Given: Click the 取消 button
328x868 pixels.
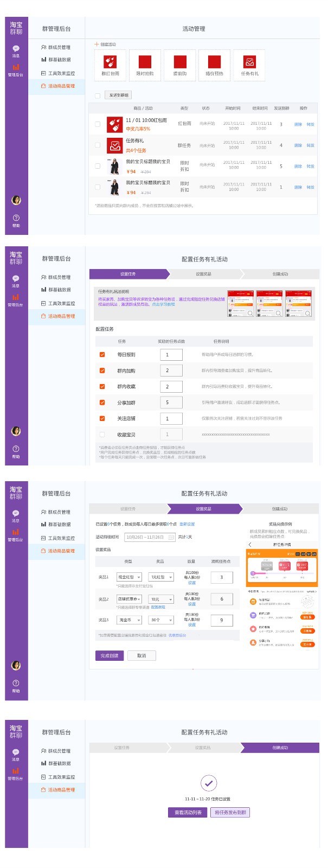Looking at the screenshot, I should 142,655.
